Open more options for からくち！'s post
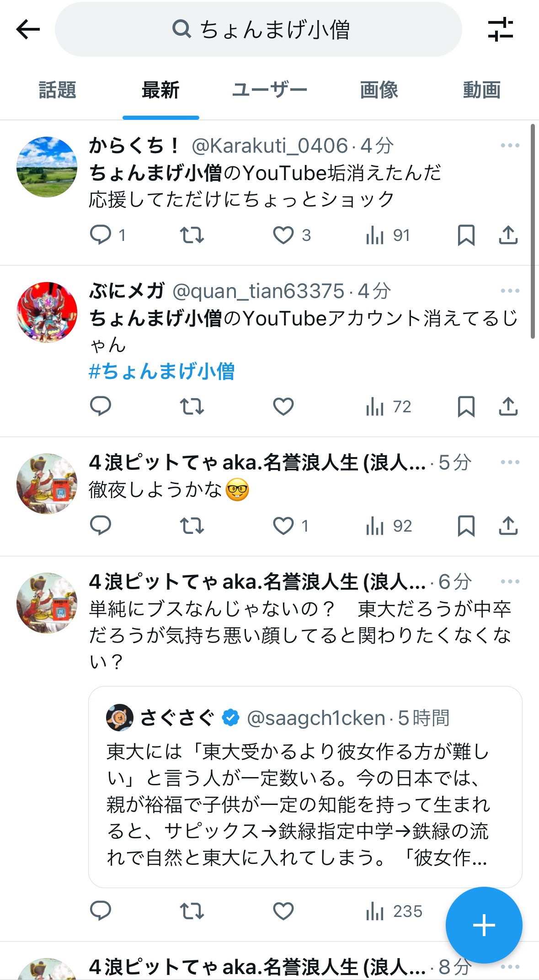This screenshot has width=539, height=980. pos(510,145)
